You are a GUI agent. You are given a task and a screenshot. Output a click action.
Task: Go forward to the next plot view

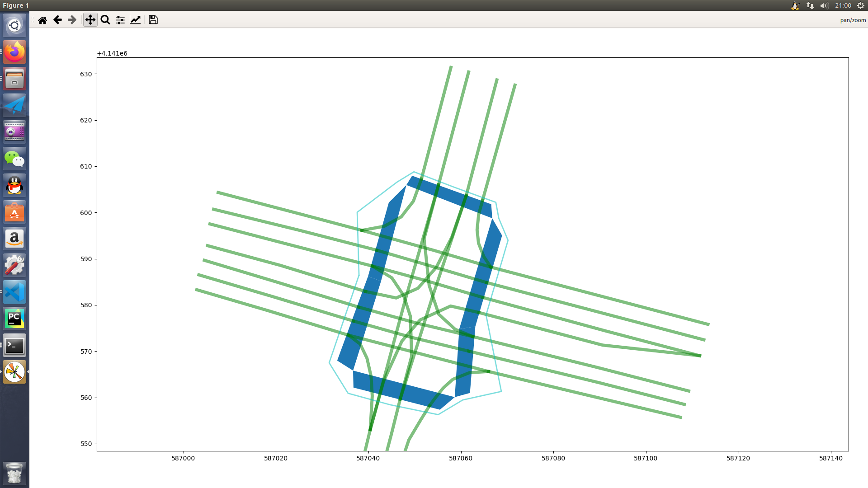pyautogui.click(x=72, y=20)
